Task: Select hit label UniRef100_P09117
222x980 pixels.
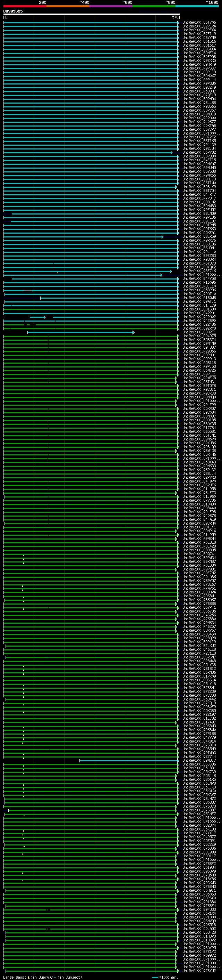Action: pos(199,856)
